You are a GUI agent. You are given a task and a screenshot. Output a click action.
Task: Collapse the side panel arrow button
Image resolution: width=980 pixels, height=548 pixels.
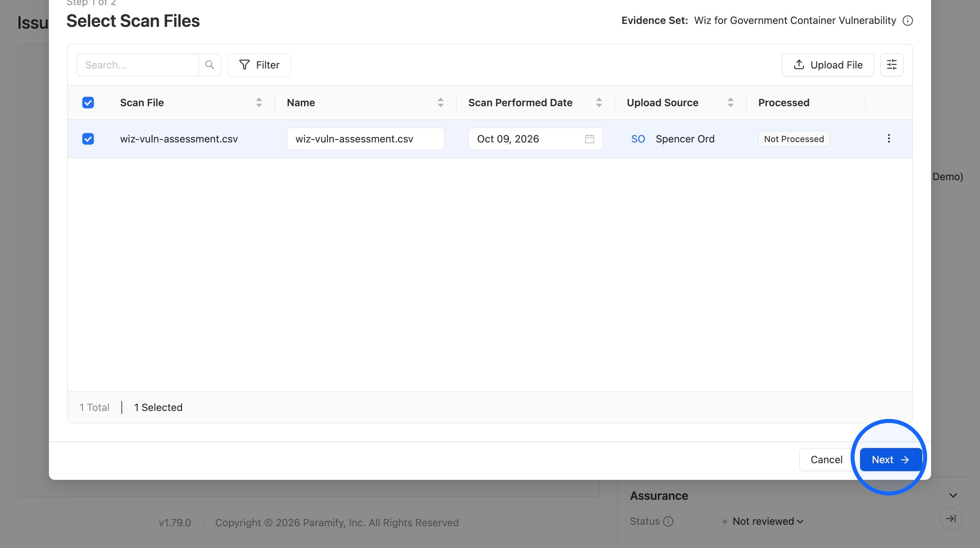point(951,519)
